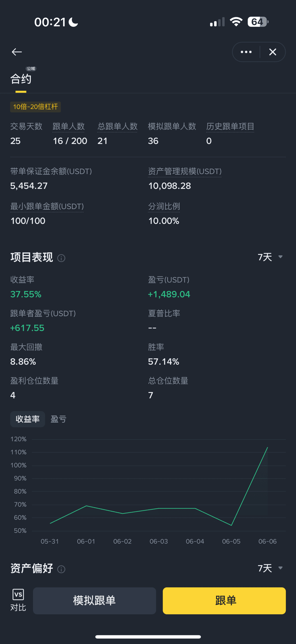Tap the 06-06 peak on chart
Image resolution: width=296 pixels, height=644 pixels.
pos(267,447)
